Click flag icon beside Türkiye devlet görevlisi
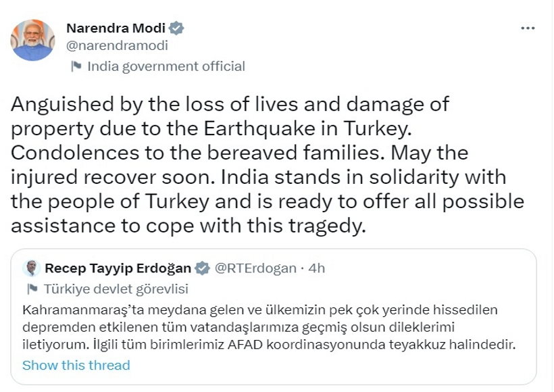554x392 pixels. tap(31, 289)
